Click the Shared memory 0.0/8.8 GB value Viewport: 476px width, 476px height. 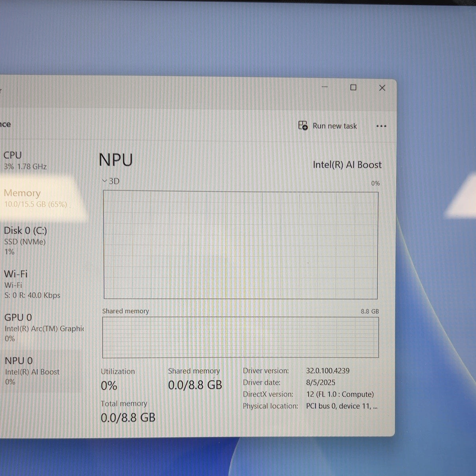[x=195, y=385]
